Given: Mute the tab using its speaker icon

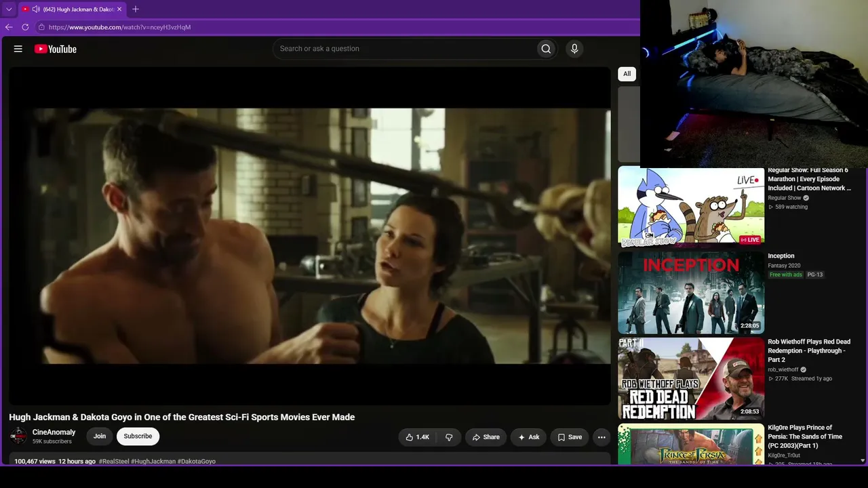Looking at the screenshot, I should point(36,9).
